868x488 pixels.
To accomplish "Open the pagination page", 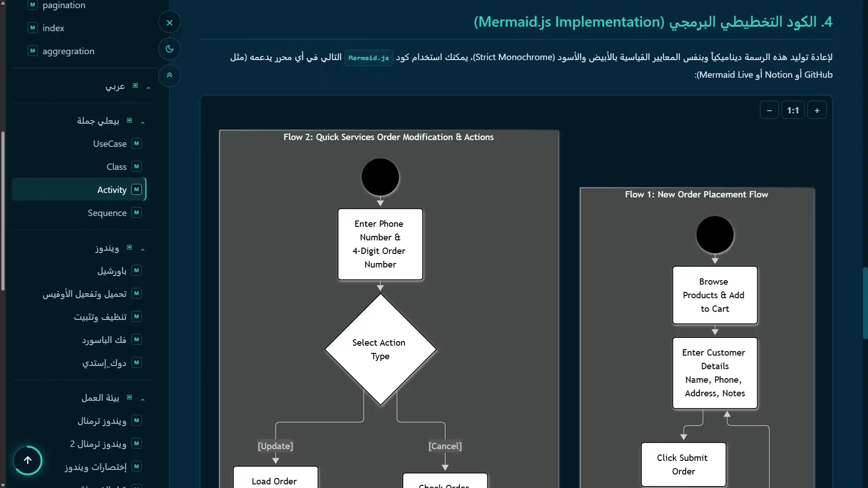I will [64, 5].
